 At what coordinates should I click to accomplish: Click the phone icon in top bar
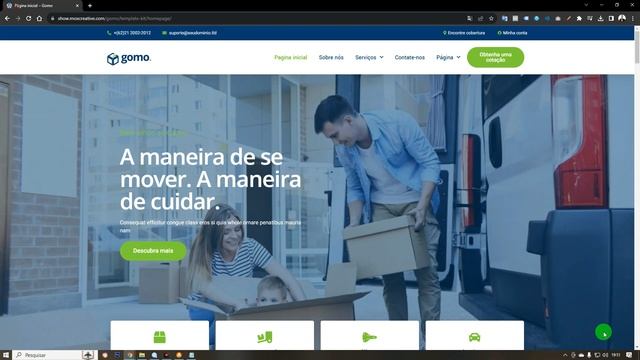click(109, 33)
